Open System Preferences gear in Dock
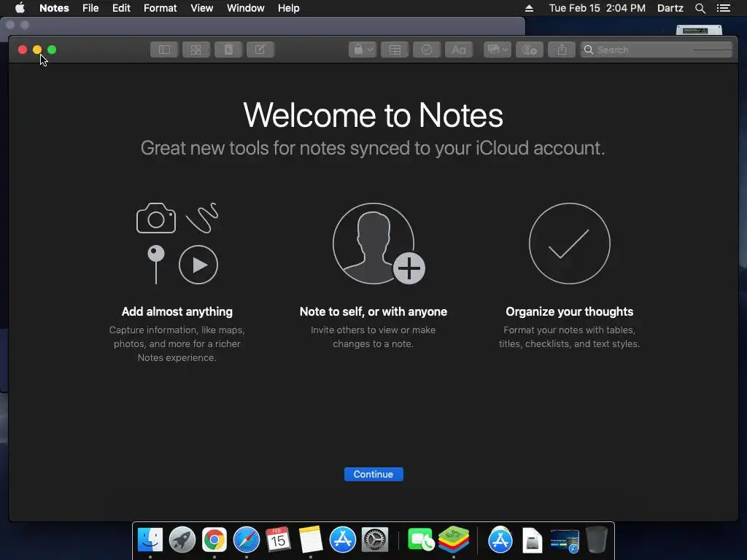The height and width of the screenshot is (560, 747). point(375,540)
